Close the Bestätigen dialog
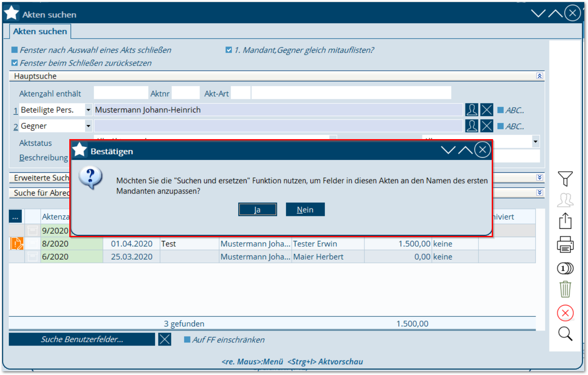This screenshot has width=588, height=375. [x=483, y=150]
